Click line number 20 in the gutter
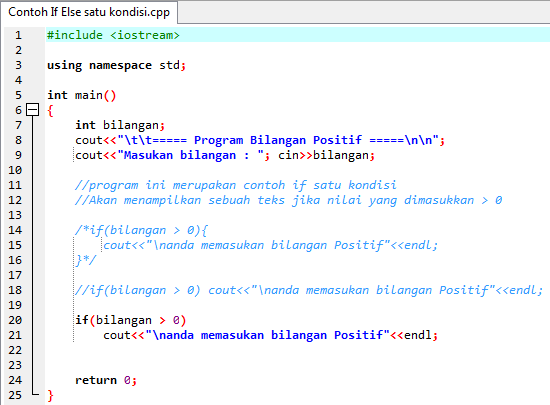Image resolution: width=550 pixels, height=405 pixels. click(x=15, y=320)
